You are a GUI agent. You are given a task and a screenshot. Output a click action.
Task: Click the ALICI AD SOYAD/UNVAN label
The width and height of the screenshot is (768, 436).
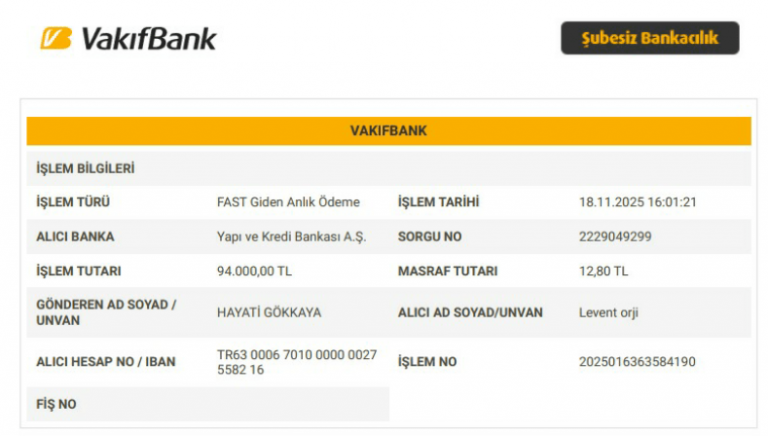[470, 313]
